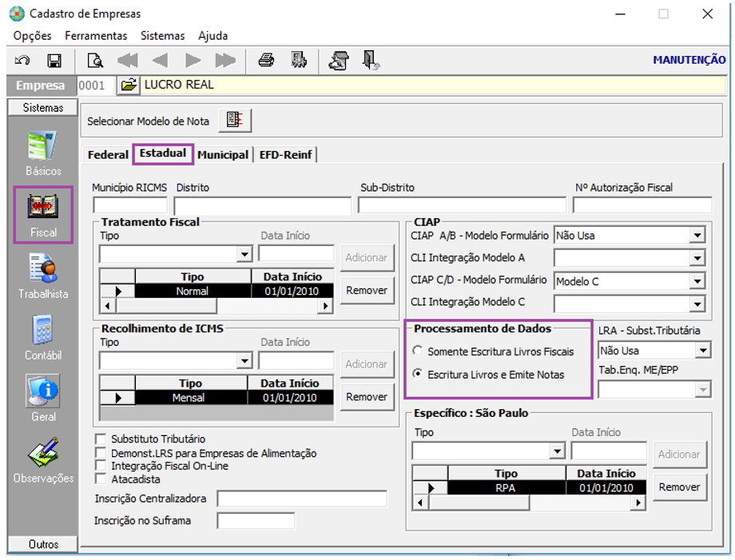
Task: Click Tratamento Fiscal grid scrollbar track
Action: [x=267, y=306]
